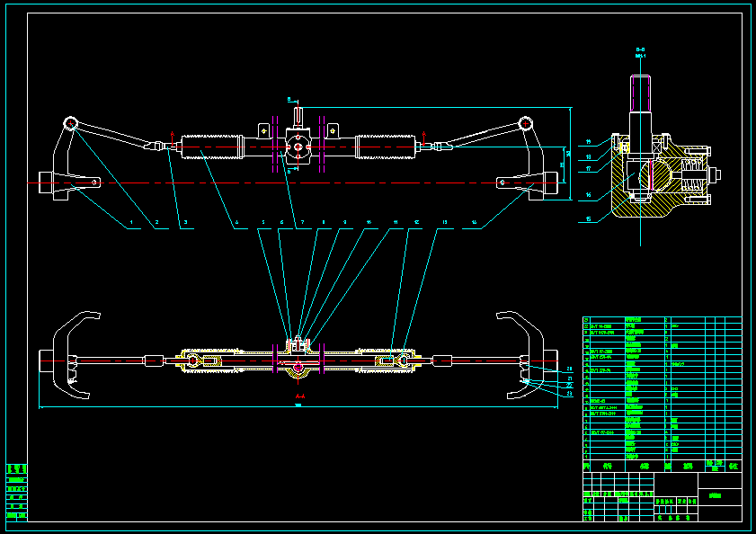Select callout 18 in section view

point(588,156)
